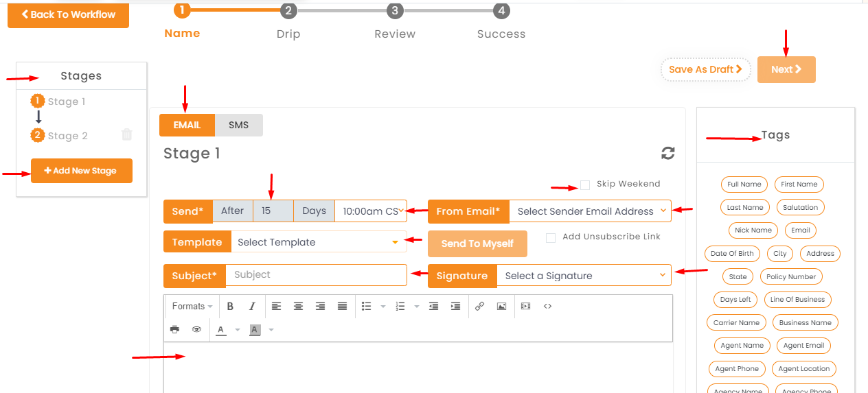Check the Add Unsubscribe Link box
The height and width of the screenshot is (393, 868).
click(x=551, y=238)
